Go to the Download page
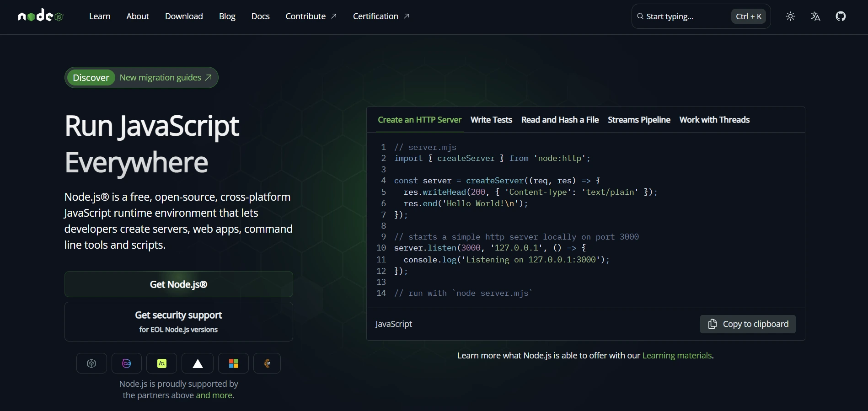868x411 pixels. (x=184, y=16)
